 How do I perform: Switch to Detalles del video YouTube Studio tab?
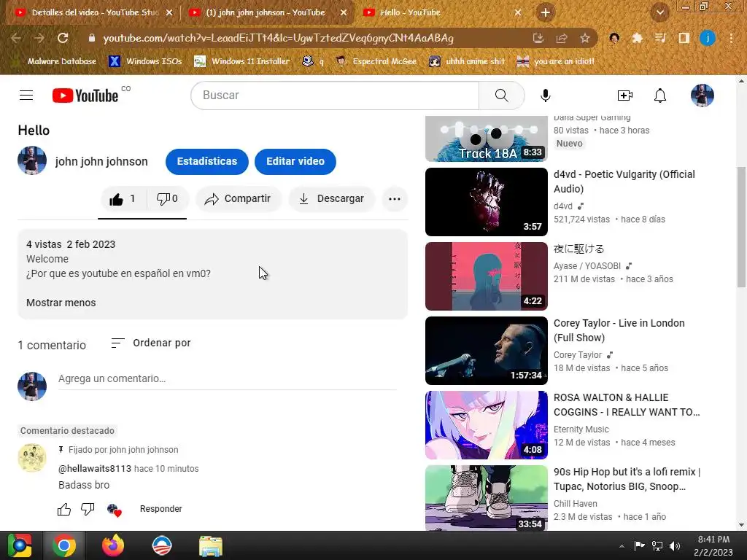(x=94, y=12)
